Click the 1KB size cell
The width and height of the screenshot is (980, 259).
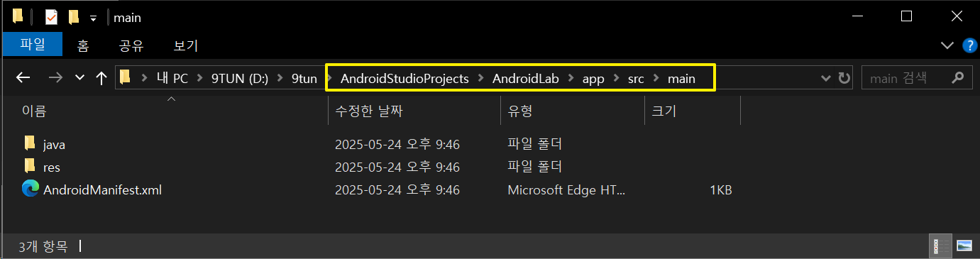click(720, 190)
